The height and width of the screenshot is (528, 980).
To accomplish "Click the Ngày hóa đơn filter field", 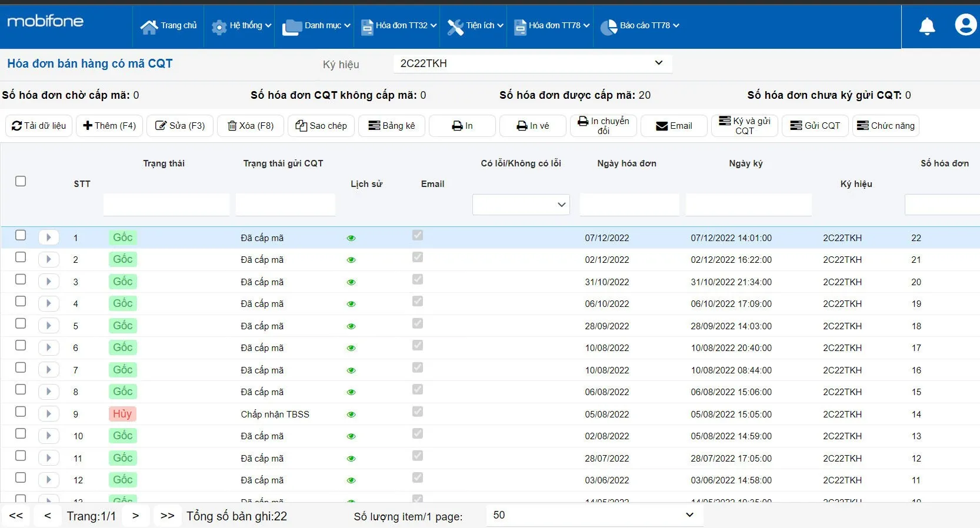I will (629, 205).
